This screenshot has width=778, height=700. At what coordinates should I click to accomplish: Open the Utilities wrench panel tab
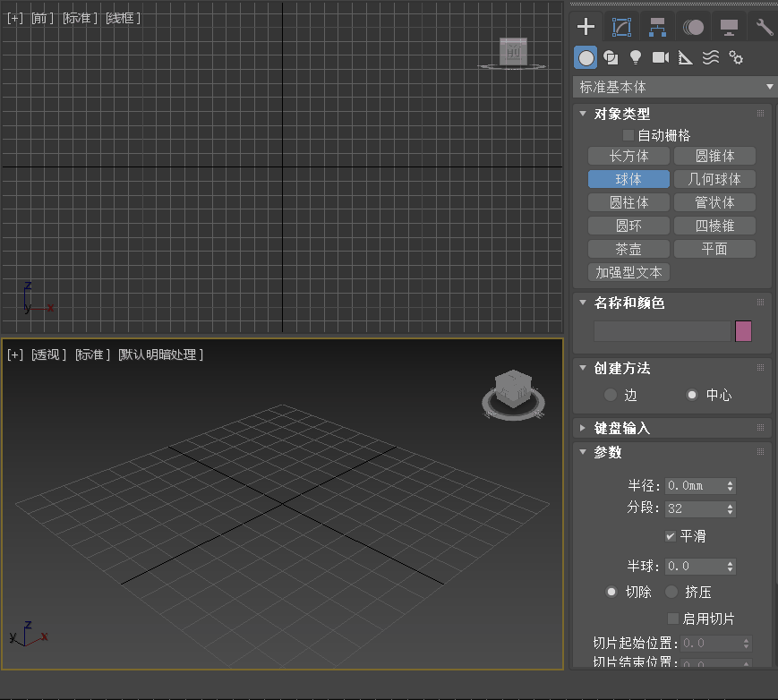pos(764,27)
